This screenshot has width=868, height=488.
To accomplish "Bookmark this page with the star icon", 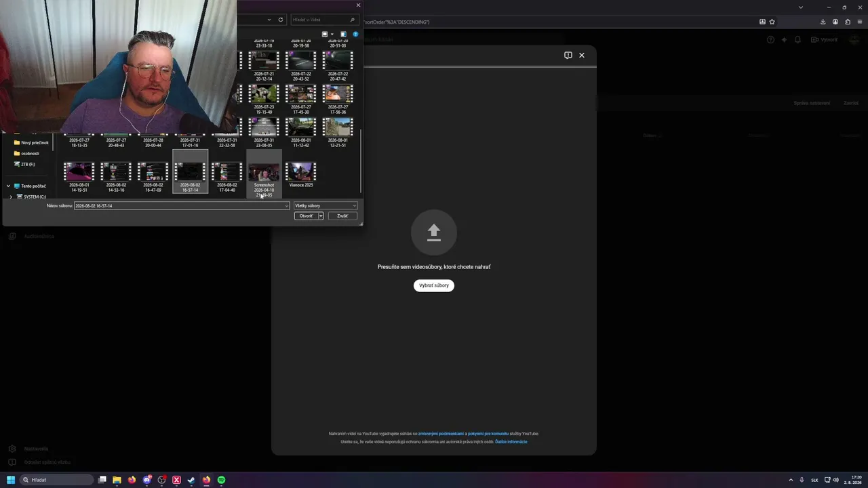I will [772, 22].
